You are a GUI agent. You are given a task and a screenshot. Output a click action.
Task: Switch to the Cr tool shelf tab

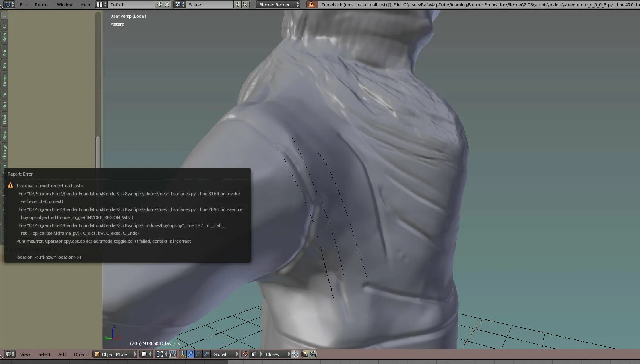[x=4, y=26]
